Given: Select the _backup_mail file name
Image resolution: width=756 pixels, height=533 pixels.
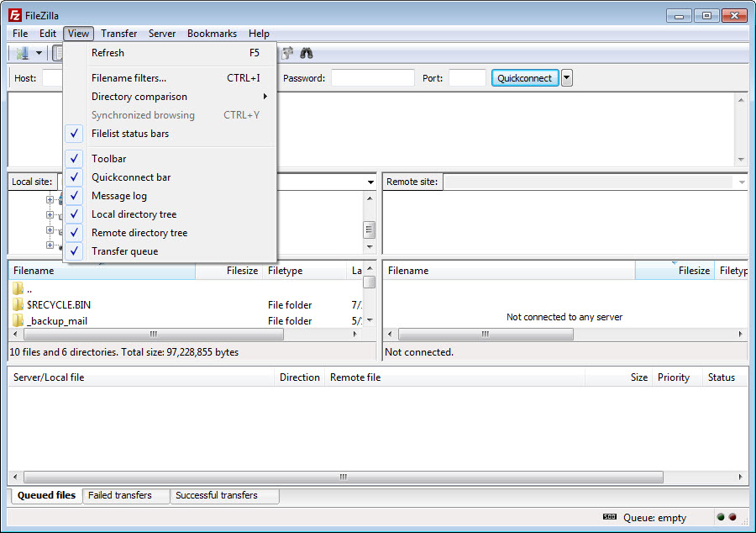Looking at the screenshot, I should (57, 321).
